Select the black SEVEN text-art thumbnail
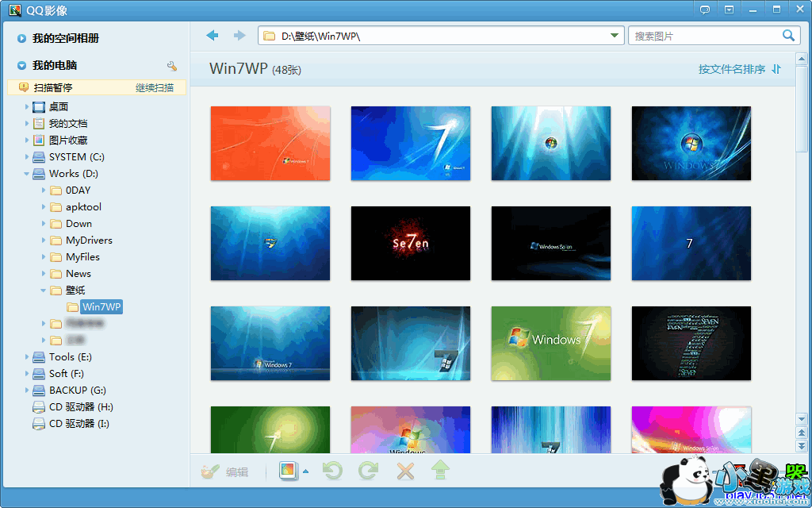The height and width of the screenshot is (508, 812). (x=691, y=343)
